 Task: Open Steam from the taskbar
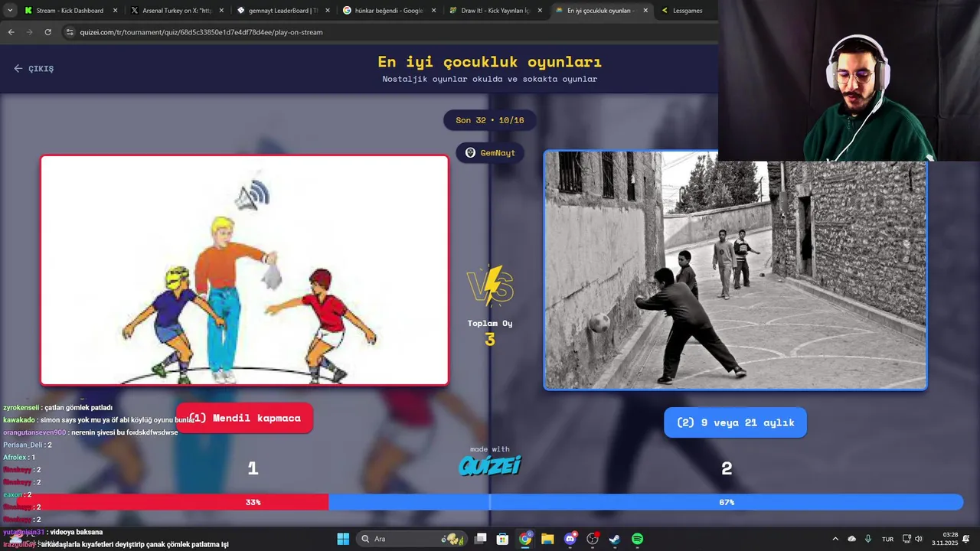pos(615,539)
